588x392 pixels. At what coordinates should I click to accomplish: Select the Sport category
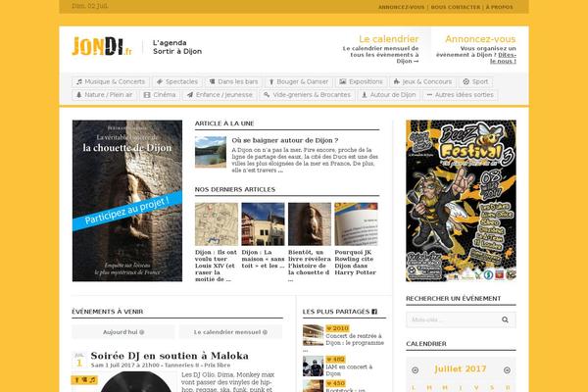(x=475, y=81)
